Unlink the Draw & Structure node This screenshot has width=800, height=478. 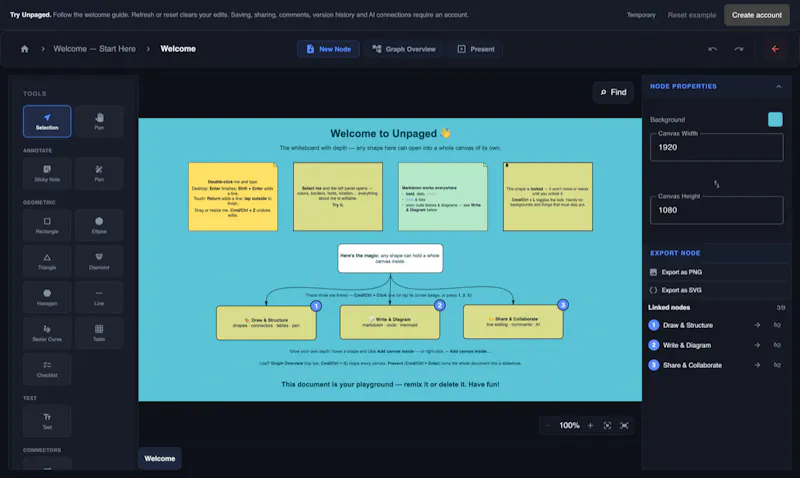coord(777,325)
